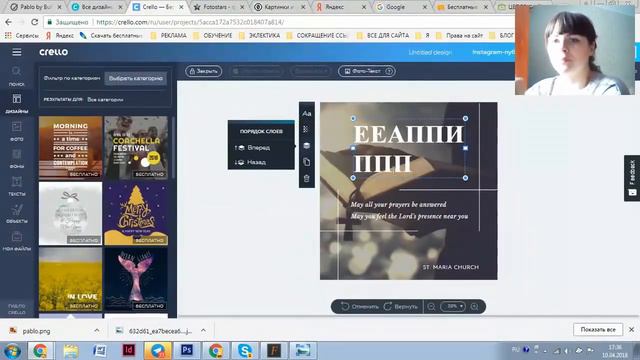This screenshot has height=360, width=640.
Task: Switch to the Fotostars browser tab
Action: pyautogui.click(x=218, y=7)
